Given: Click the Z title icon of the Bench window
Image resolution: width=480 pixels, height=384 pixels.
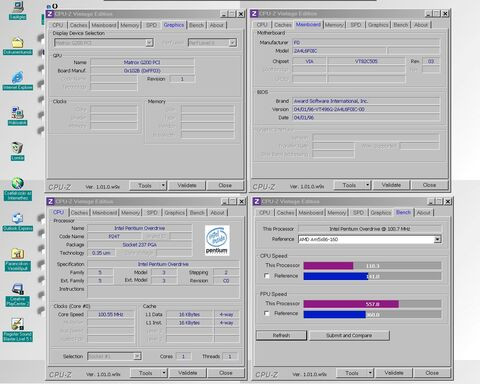Looking at the screenshot, I should click(x=257, y=201).
